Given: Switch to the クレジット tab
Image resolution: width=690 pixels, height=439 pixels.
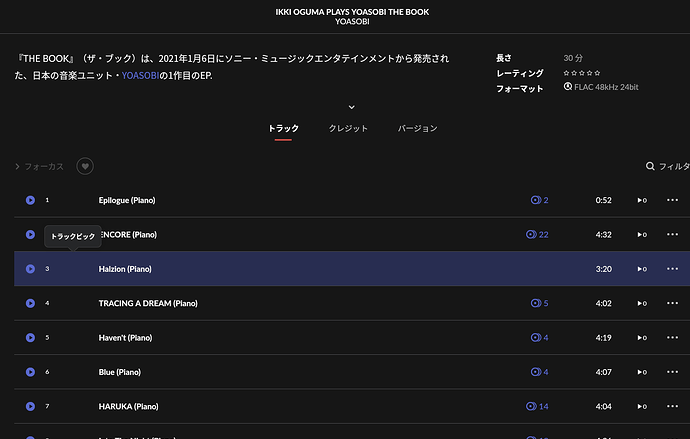Looking at the screenshot, I should coord(348,128).
